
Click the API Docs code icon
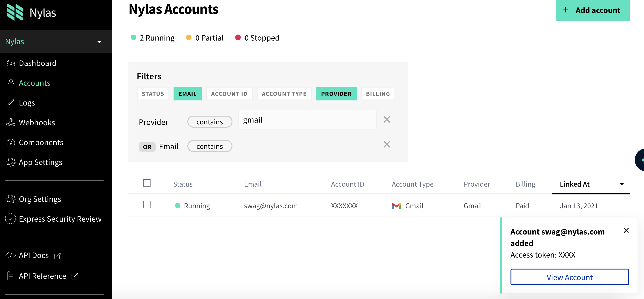[x=11, y=255]
